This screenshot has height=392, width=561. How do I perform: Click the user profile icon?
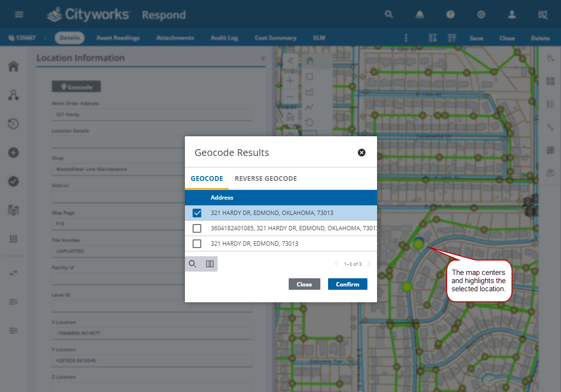pyautogui.click(x=512, y=14)
